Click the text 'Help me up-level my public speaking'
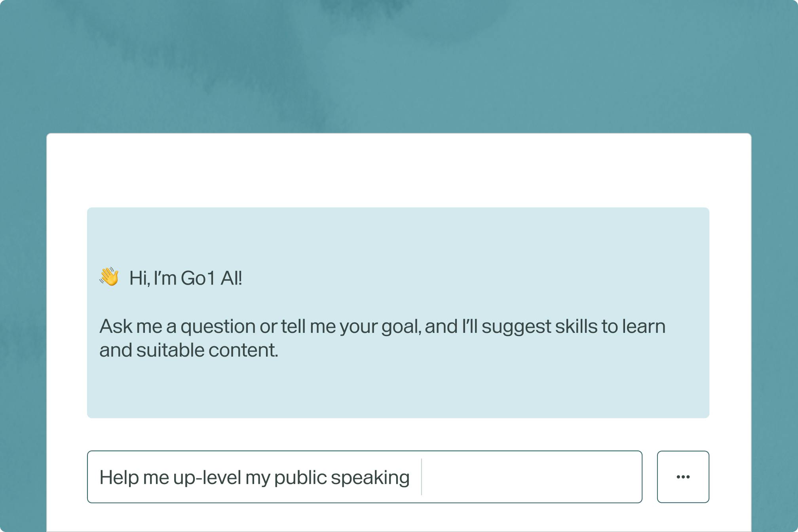This screenshot has height=532, width=798. click(254, 477)
